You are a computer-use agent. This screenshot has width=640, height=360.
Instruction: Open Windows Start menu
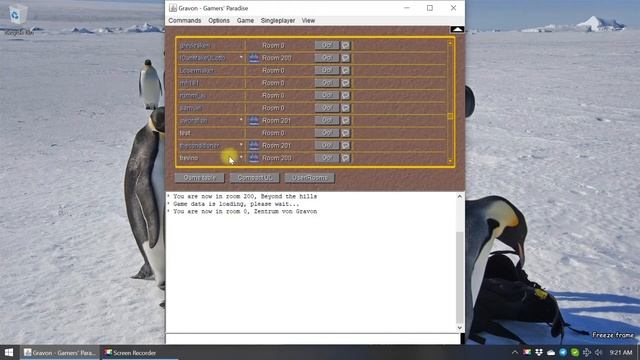click(x=9, y=353)
